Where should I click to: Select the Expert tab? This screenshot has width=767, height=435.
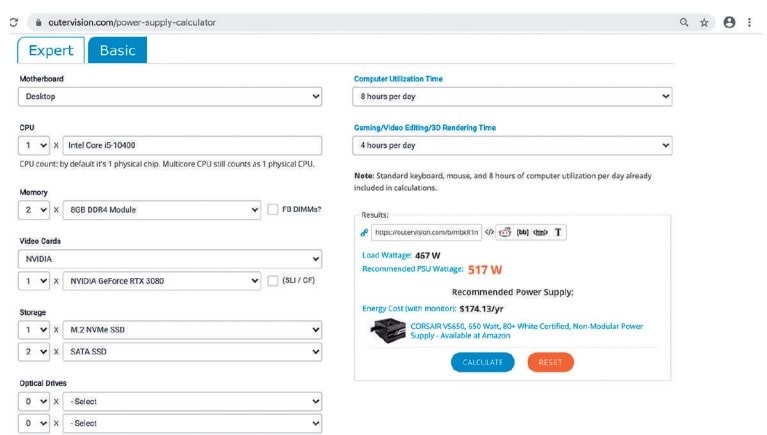[x=50, y=50]
